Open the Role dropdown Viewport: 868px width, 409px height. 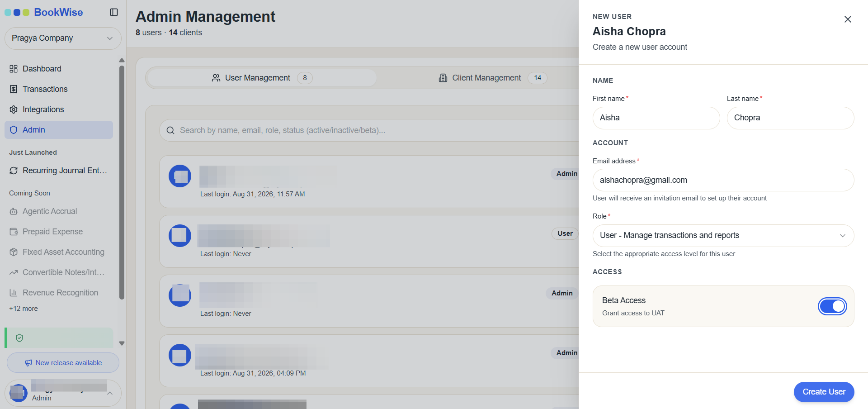tap(723, 236)
